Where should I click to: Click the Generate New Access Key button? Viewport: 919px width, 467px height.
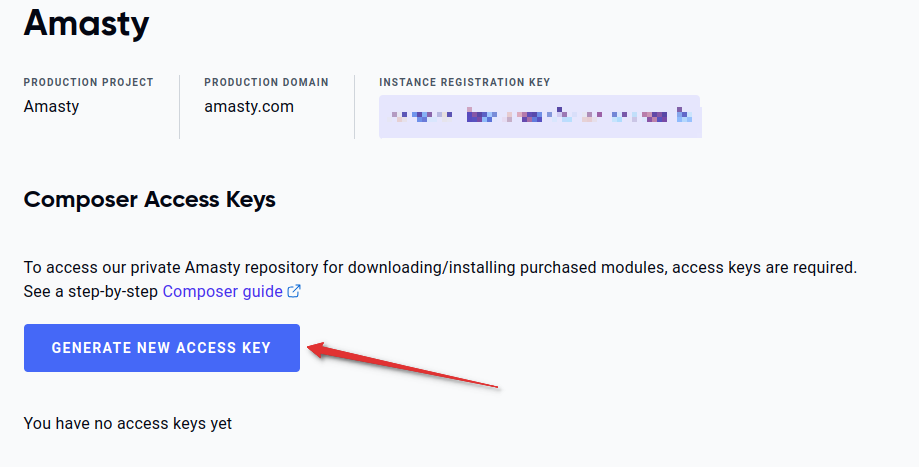(x=162, y=347)
